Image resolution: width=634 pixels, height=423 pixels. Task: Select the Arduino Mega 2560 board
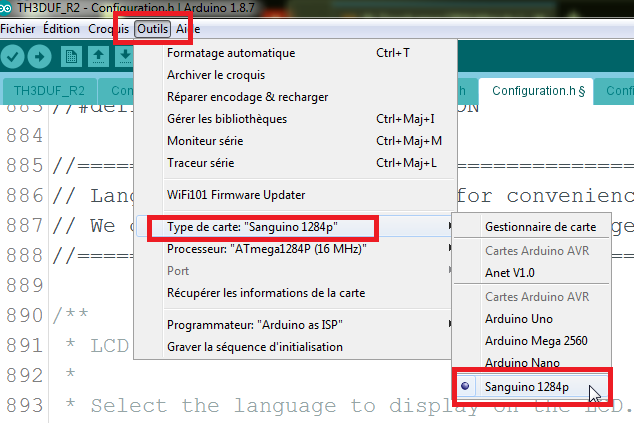pyautogui.click(x=532, y=341)
